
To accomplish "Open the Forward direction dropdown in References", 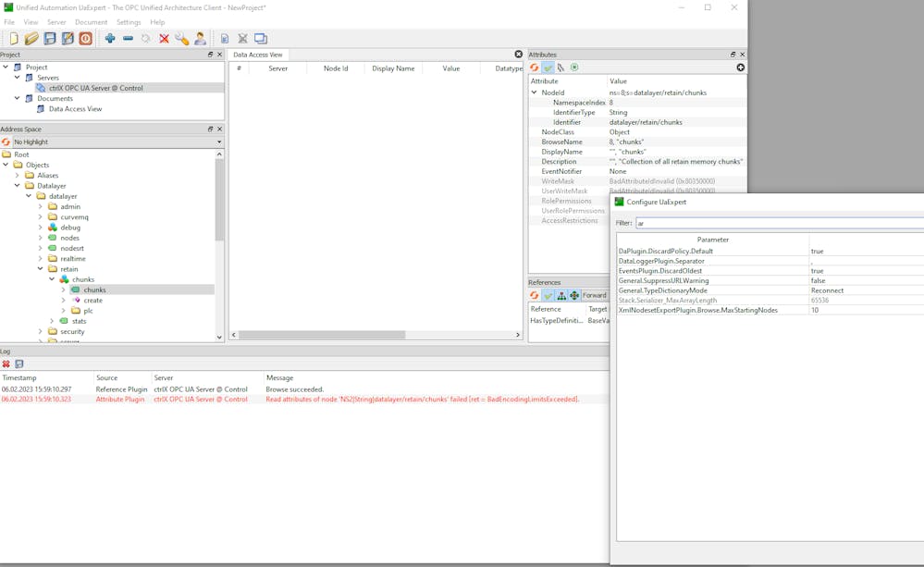I will 595,296.
